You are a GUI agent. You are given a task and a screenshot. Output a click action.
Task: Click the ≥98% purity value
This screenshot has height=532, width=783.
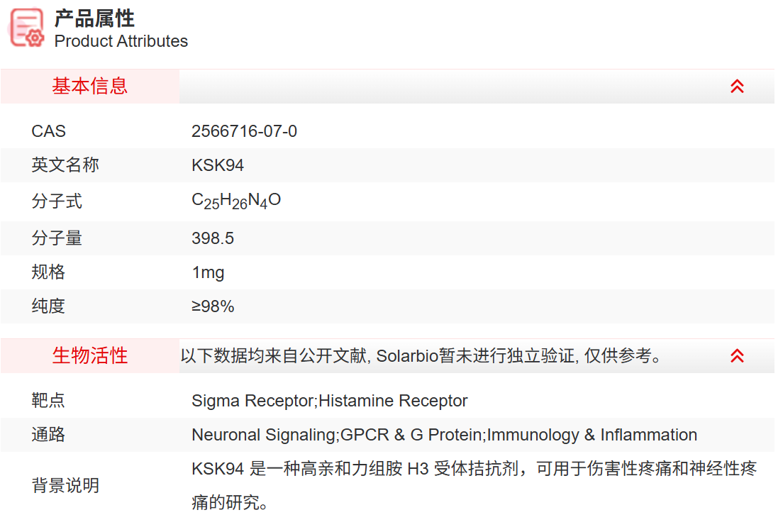(x=213, y=306)
